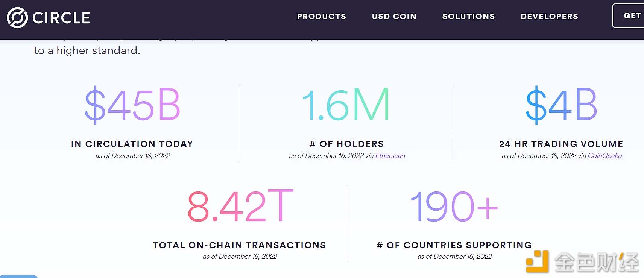Open the DEVELOPERS menu
This screenshot has width=644, height=278.
point(550,17)
